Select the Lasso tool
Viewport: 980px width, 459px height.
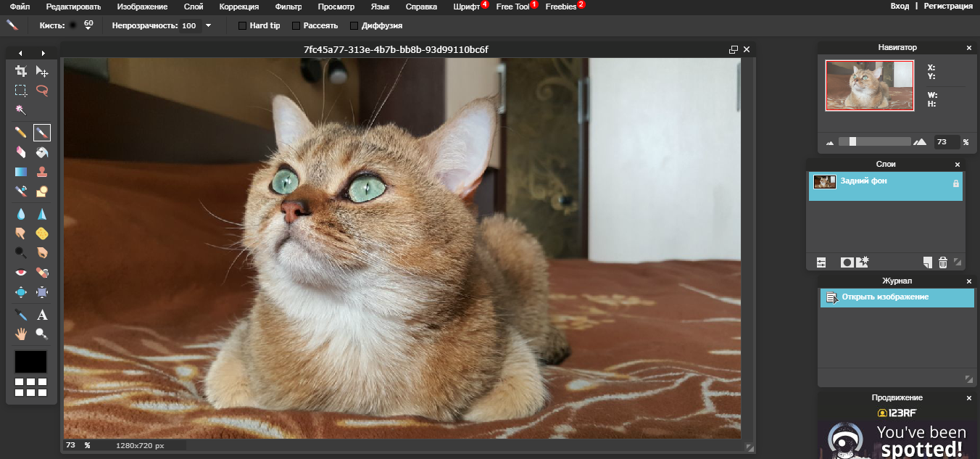coord(41,91)
